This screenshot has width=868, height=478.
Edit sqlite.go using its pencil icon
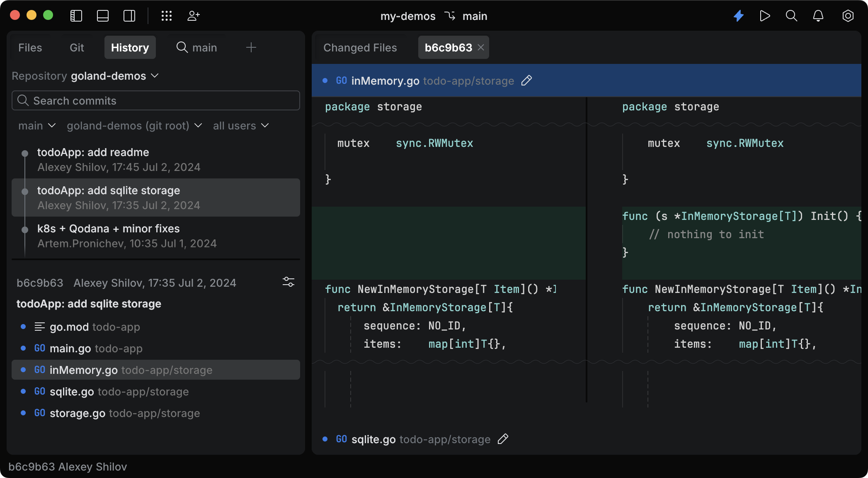[x=503, y=439]
